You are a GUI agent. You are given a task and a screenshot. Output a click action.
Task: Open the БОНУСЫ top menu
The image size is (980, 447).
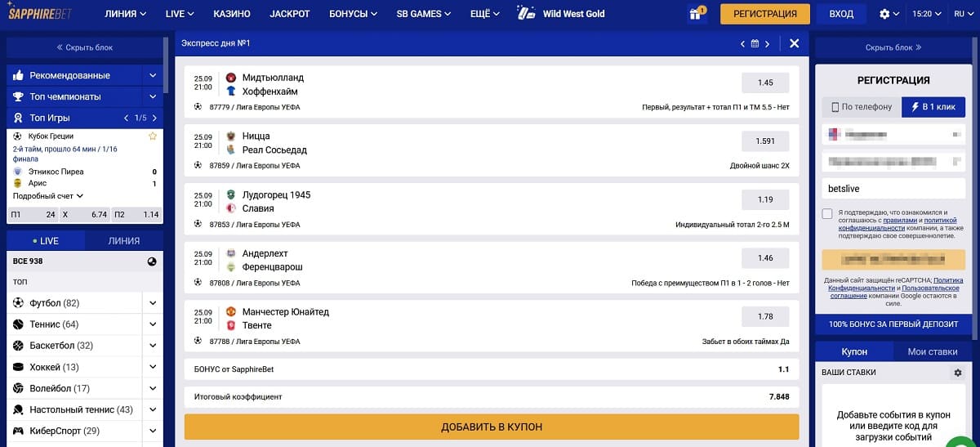(x=353, y=14)
